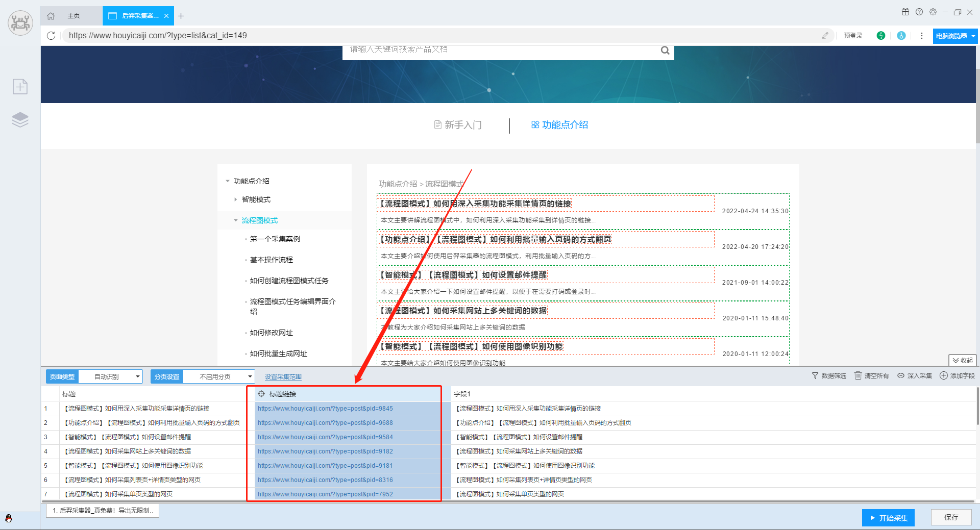Viewport: 980px width, 530px height.
Task: Open article 如何设置邮件提醒
Action: tap(462, 275)
